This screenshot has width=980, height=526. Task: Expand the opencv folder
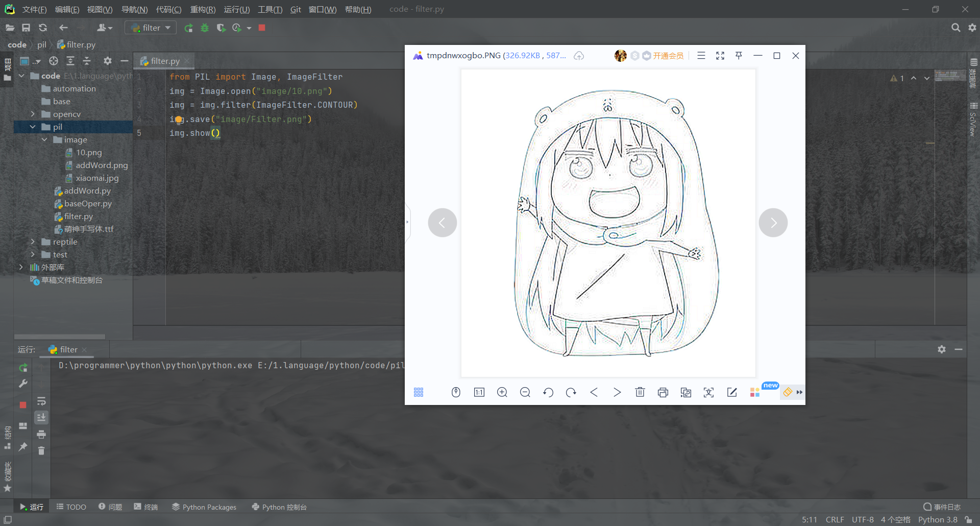[x=33, y=114]
